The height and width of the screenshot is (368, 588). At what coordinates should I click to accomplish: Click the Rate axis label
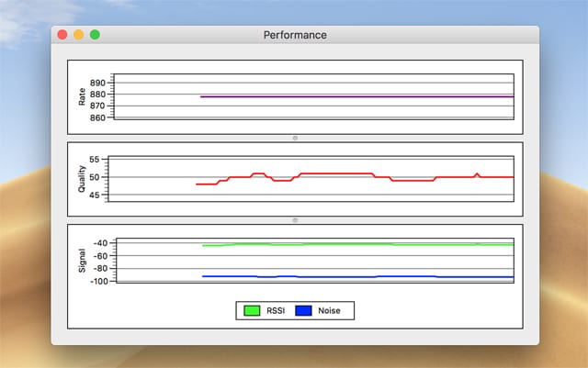click(x=83, y=95)
